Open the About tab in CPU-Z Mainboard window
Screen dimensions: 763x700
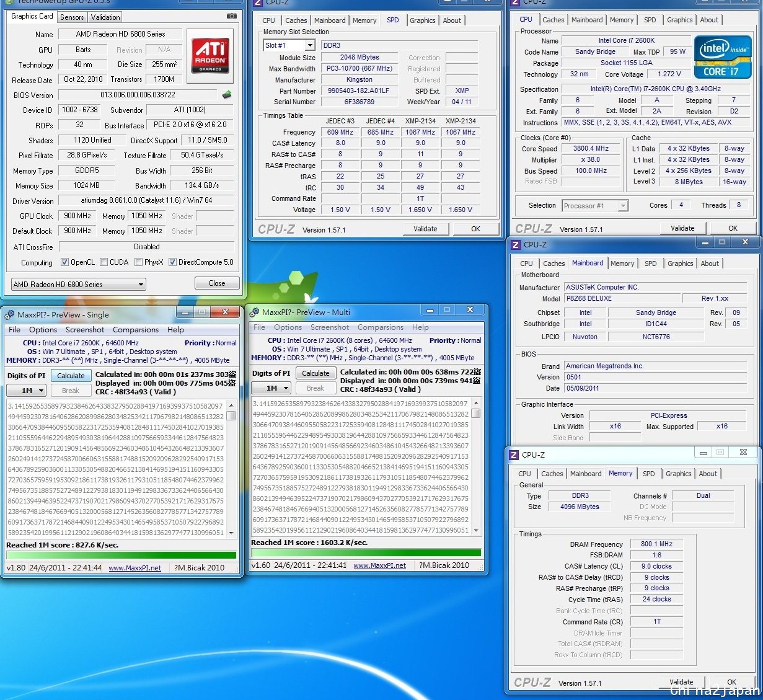(x=710, y=264)
